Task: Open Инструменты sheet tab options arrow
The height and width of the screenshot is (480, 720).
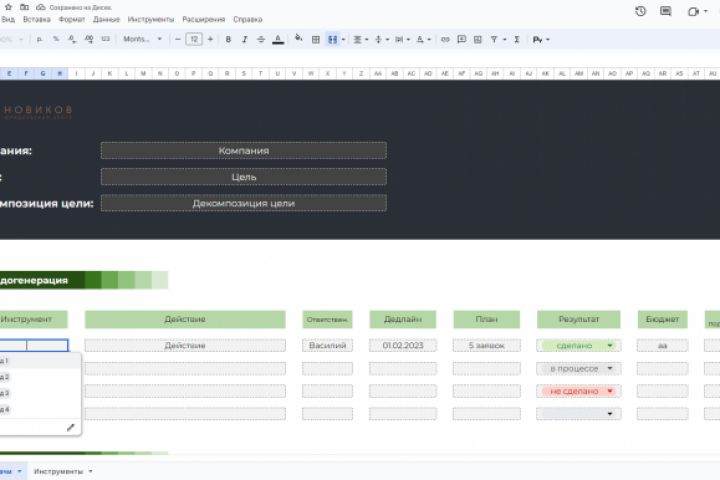Action: 90,471
